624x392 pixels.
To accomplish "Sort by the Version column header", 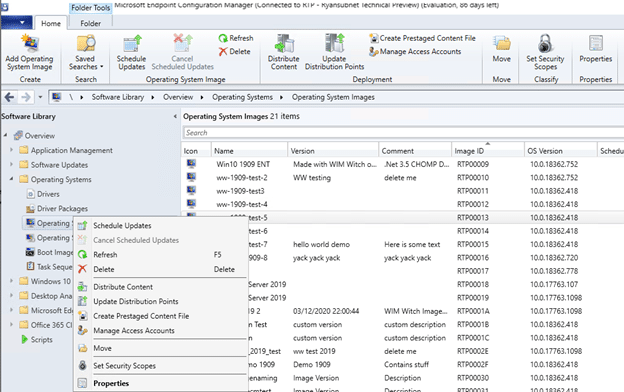I will (333, 151).
